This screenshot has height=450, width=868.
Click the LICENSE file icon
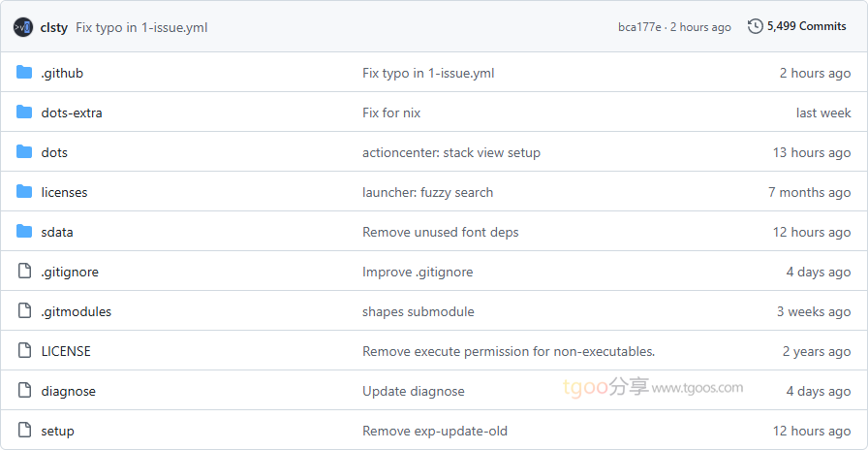pyautogui.click(x=24, y=351)
